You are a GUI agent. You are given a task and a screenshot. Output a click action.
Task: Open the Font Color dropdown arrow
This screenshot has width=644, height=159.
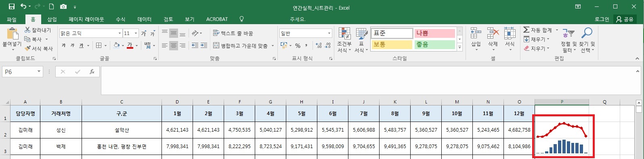point(136,45)
